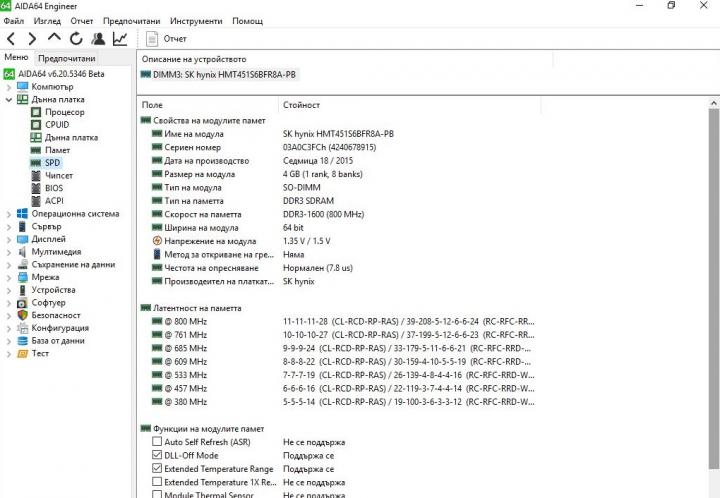The height and width of the screenshot is (498, 720).
Task: Click the Тест benchmark icon
Action: coord(22,353)
